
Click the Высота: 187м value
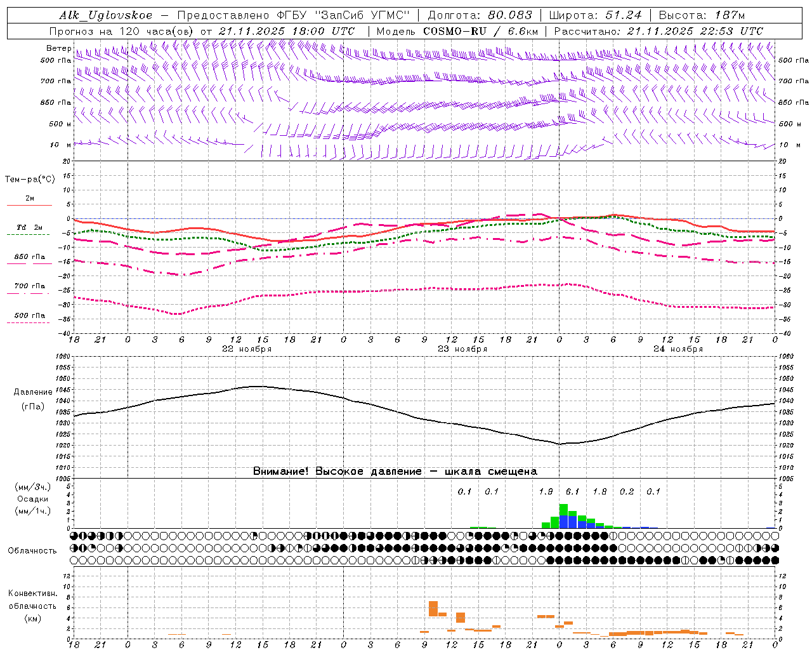pos(702,15)
